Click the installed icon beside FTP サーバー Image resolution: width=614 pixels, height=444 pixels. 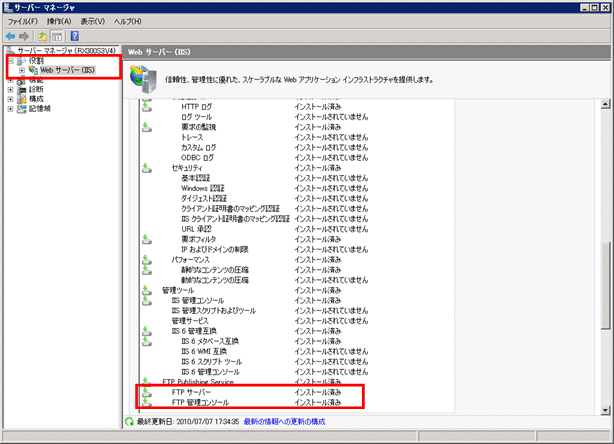(147, 392)
